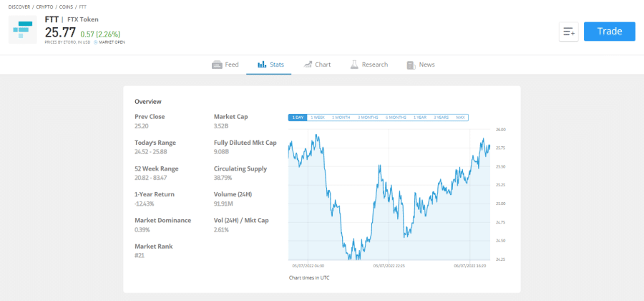Click the Chart tab line graph icon

tap(307, 64)
